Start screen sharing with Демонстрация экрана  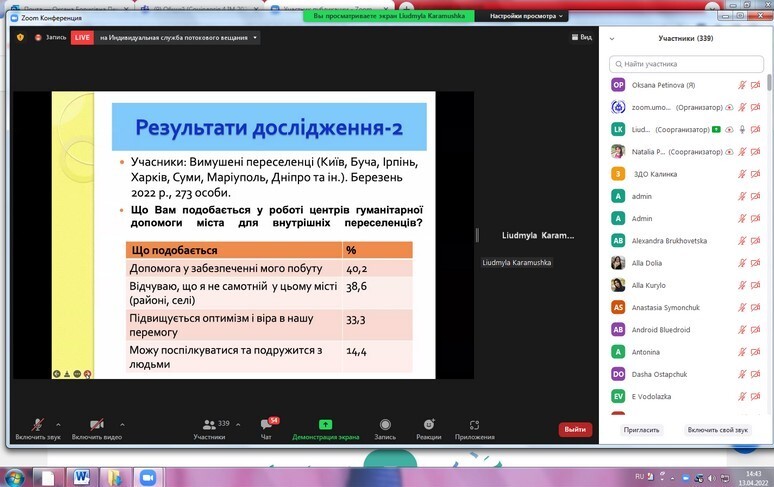pyautogui.click(x=325, y=424)
